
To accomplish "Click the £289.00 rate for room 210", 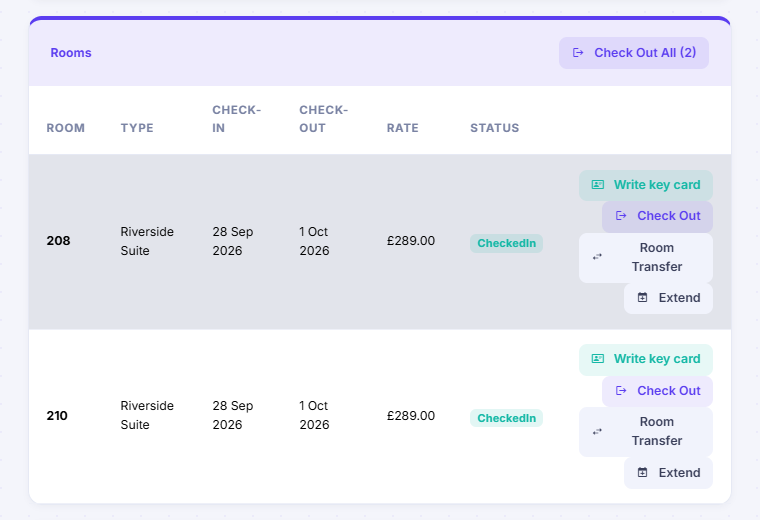I will (x=411, y=416).
